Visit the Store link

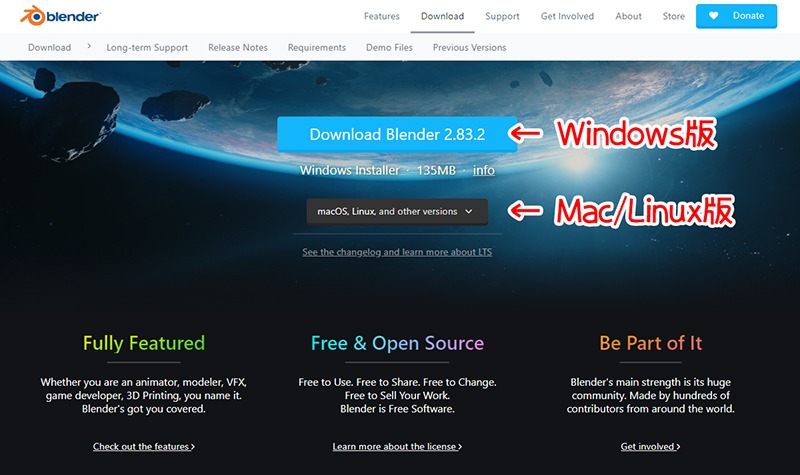pos(673,16)
